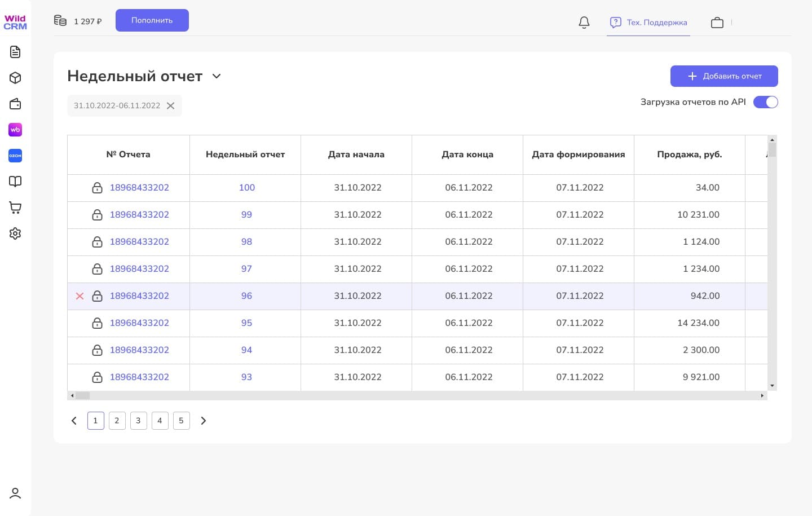Screen dimensions: 812x516
Task: Open the notifications bell
Action: (x=584, y=23)
